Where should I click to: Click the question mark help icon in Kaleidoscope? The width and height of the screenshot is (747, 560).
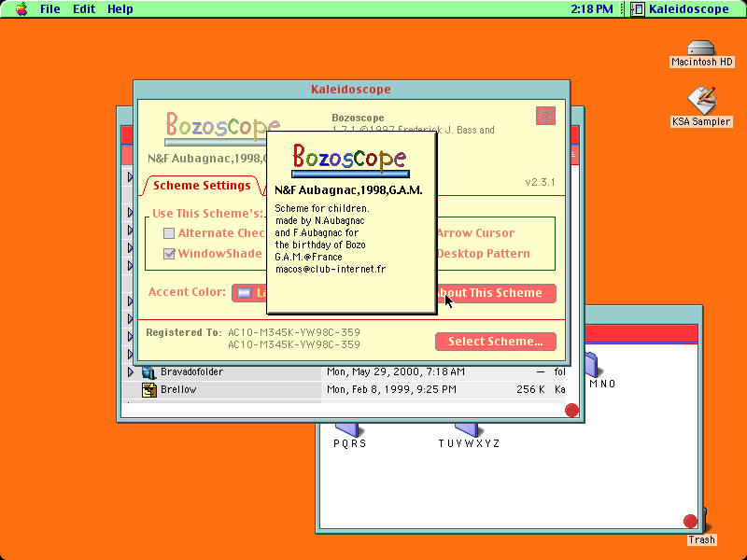tap(545, 116)
